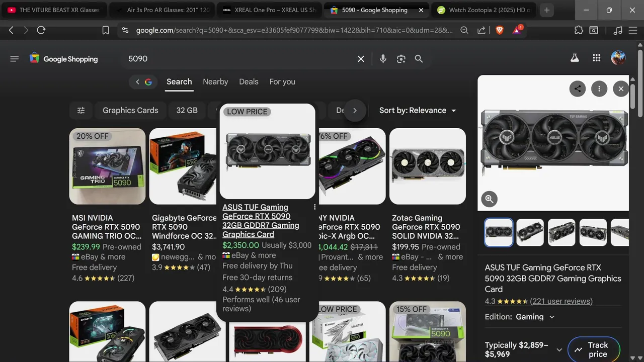Open the browser wallet icon next to extensions

pos(594,30)
